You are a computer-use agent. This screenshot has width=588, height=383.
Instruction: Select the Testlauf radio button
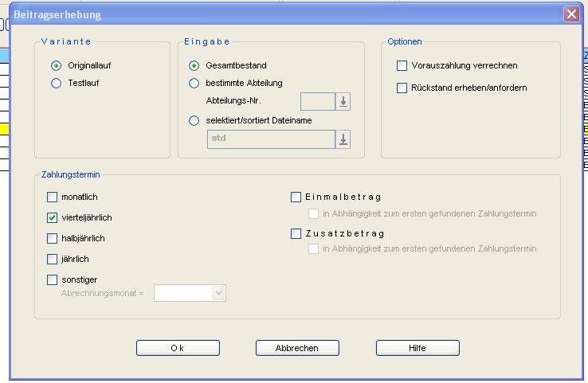(x=56, y=83)
